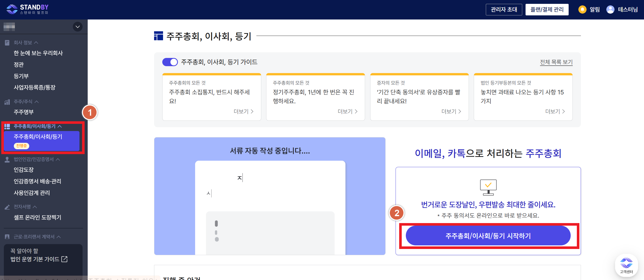Image resolution: width=644 pixels, height=280 pixels.
Task: Click the 정기주주총회 guide card title
Action: [x=314, y=96]
